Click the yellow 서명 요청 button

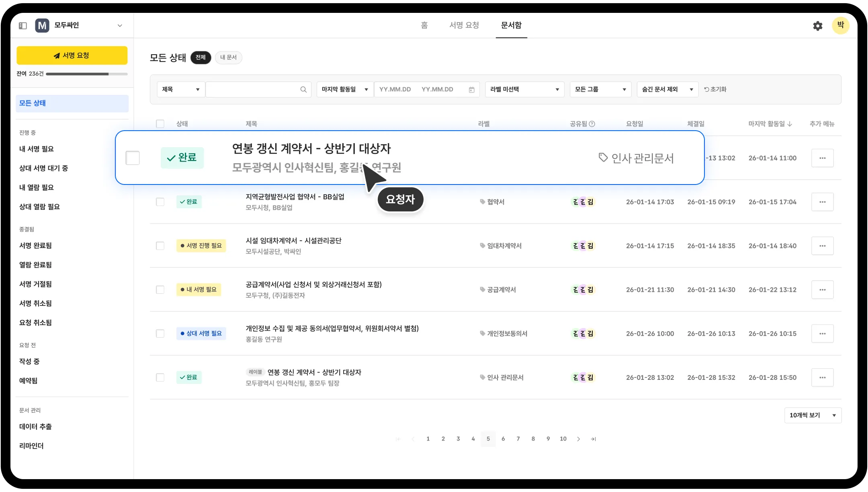(72, 55)
